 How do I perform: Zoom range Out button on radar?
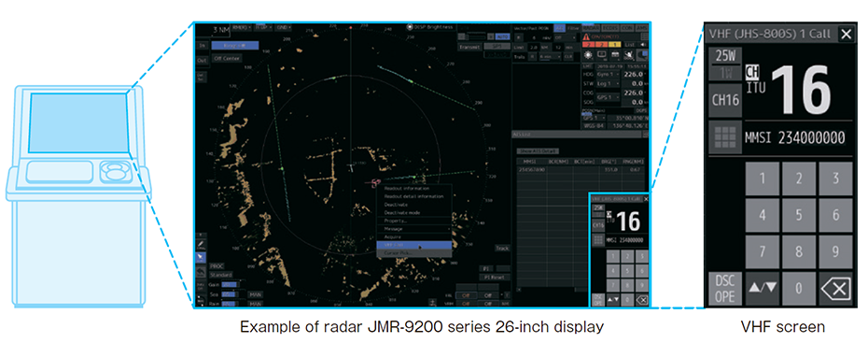pyautogui.click(x=202, y=61)
